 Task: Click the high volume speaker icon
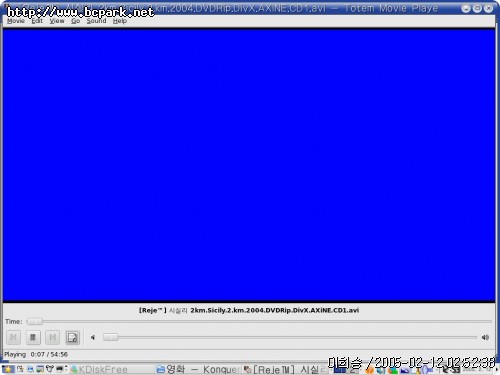click(x=485, y=337)
